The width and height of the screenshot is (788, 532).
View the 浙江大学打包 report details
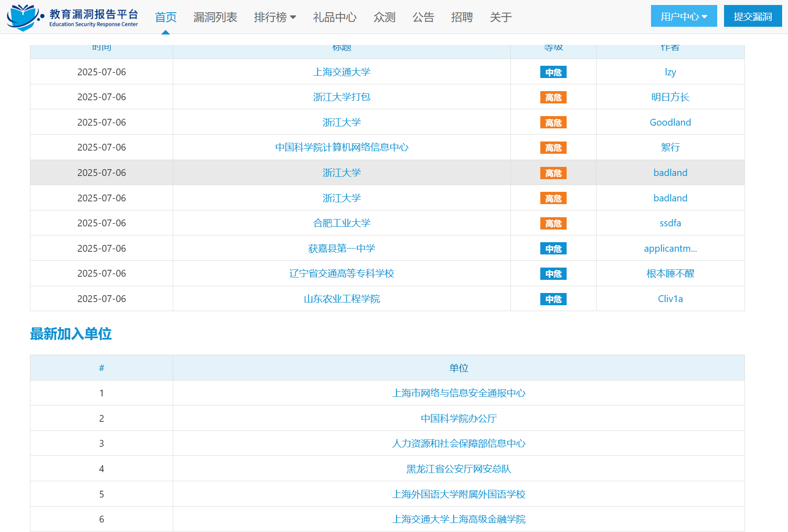point(341,97)
